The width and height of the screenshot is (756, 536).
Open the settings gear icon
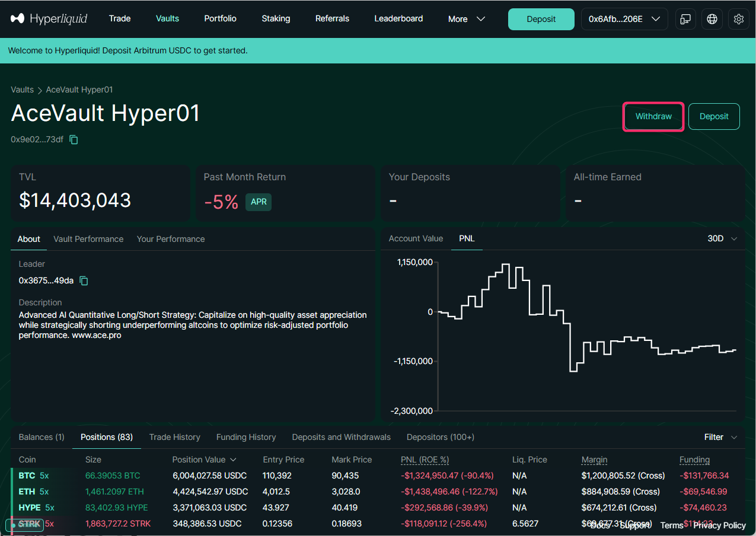[738, 19]
